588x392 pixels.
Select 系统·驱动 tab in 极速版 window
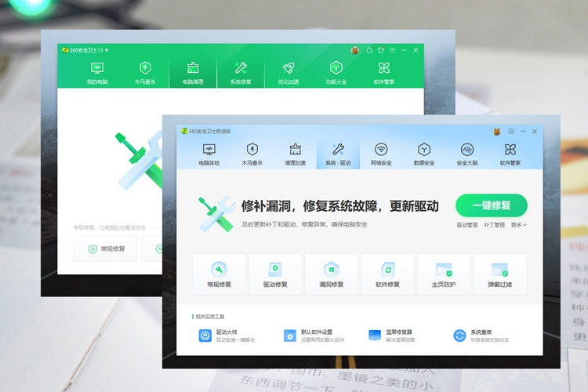coord(338,154)
